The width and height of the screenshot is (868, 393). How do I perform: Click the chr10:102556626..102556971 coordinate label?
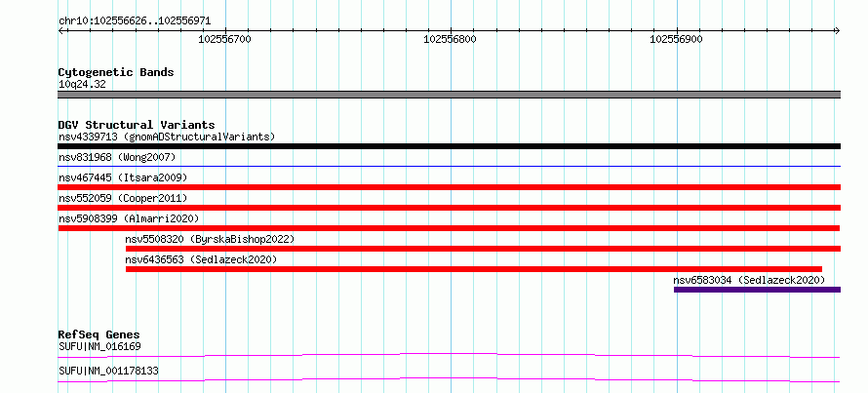click(x=135, y=21)
